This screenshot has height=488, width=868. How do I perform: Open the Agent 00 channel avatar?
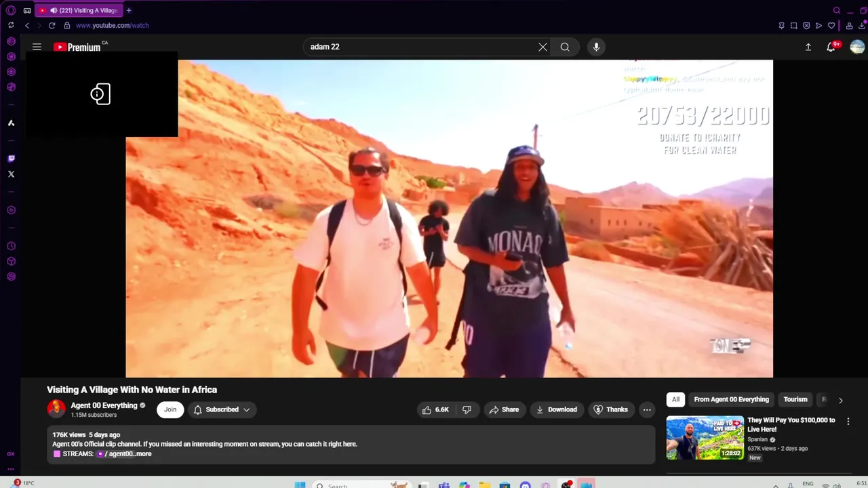coord(56,409)
